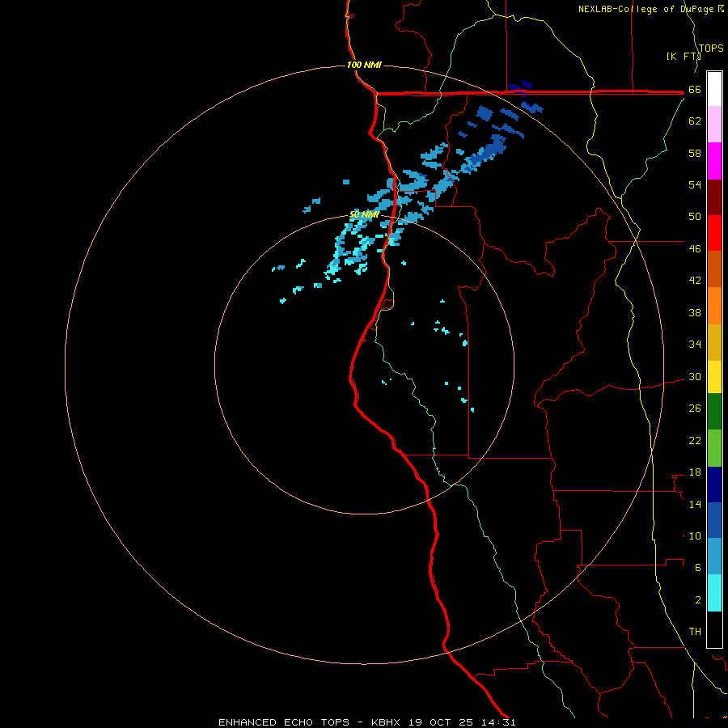
Task: Click the '100 NMI' range ring label
Action: tap(364, 65)
